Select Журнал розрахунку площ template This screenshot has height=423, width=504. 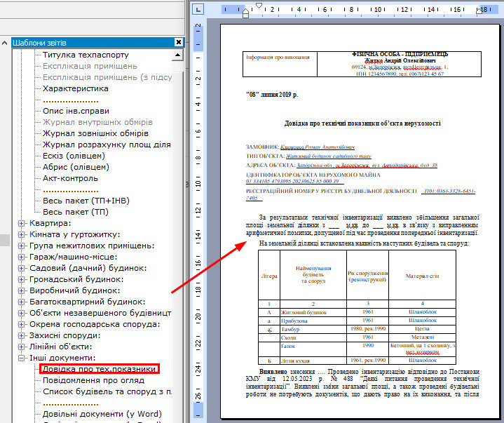(x=107, y=145)
